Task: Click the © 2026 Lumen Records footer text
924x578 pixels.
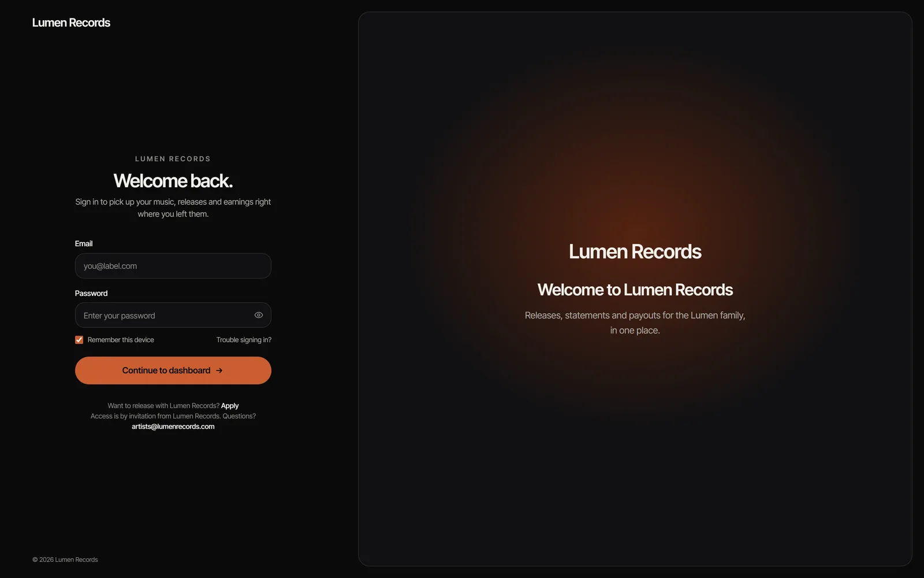Action: pos(65,560)
